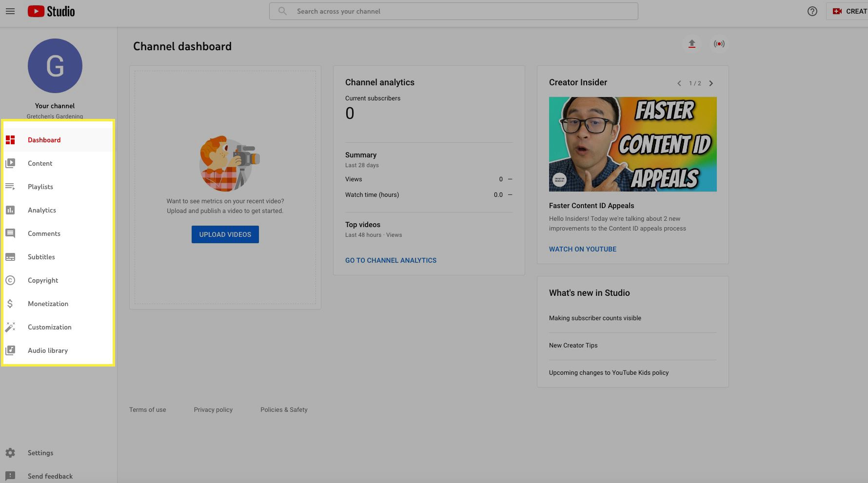Click the Channel analytics heading

point(380,82)
